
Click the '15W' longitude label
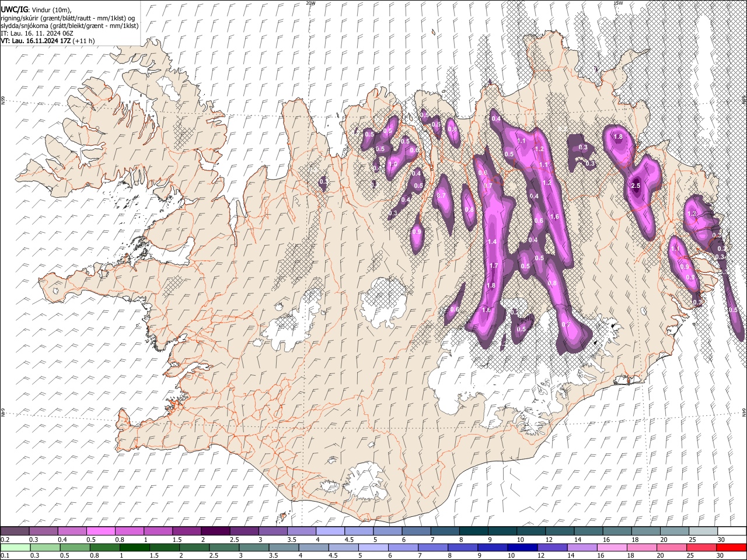tap(618, 3)
